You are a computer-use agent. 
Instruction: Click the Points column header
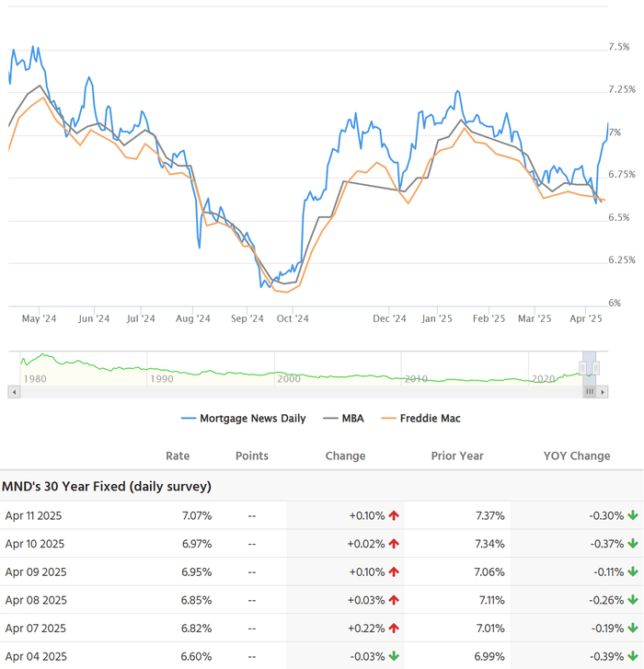click(x=252, y=456)
